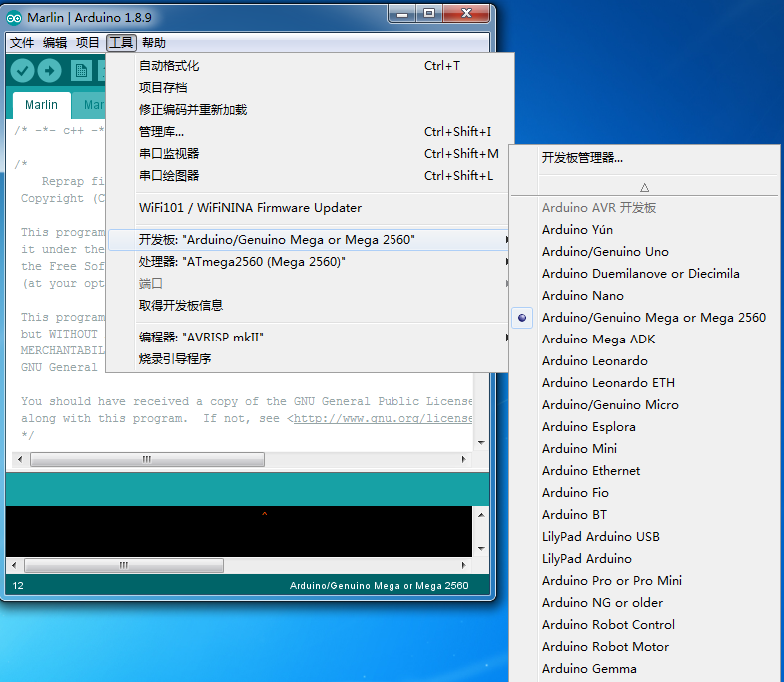Close the Arduino window

[466, 14]
